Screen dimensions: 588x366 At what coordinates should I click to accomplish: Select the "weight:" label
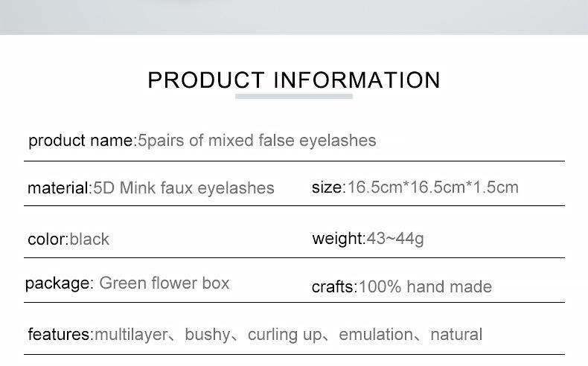pos(339,239)
